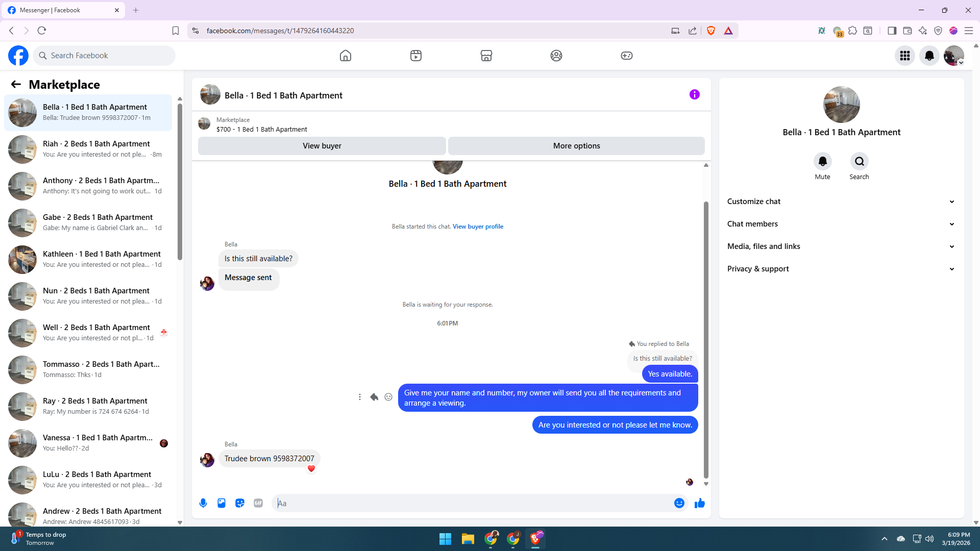Click the reply arrow on message
The height and width of the screenshot is (551, 980).
point(374,397)
